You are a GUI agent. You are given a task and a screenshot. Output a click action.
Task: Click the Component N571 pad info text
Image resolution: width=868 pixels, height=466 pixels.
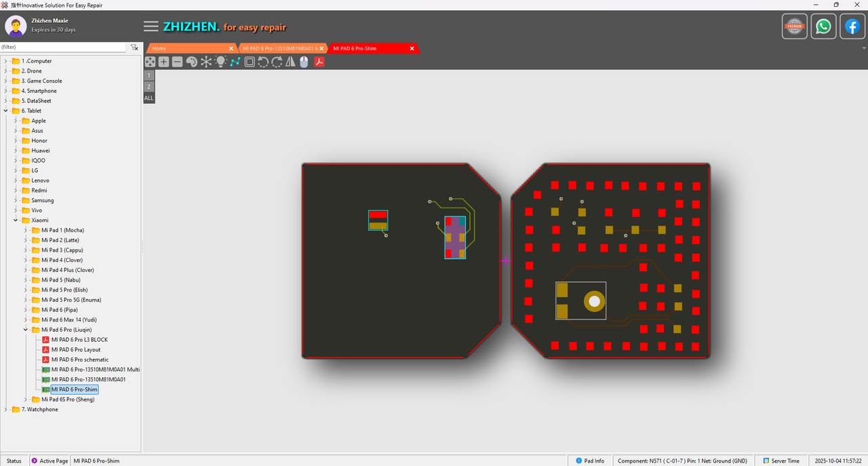[x=682, y=461]
